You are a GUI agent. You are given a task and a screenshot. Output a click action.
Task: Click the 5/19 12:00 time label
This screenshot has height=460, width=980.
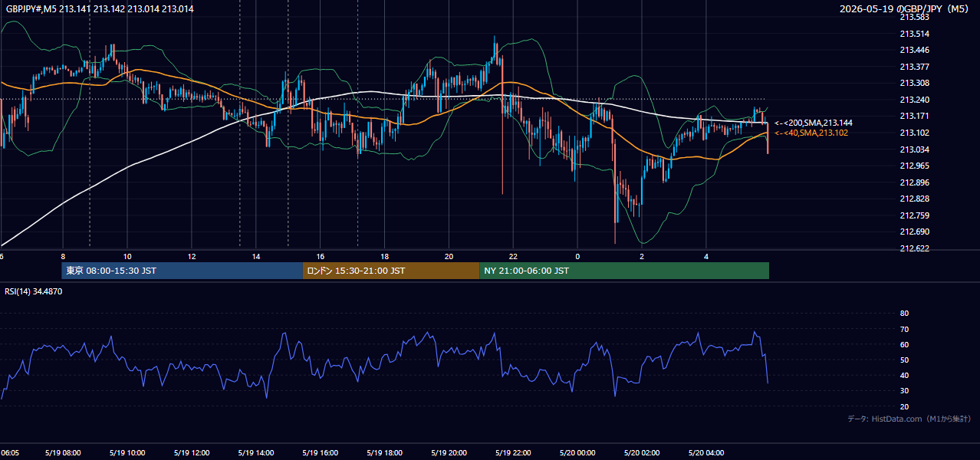192,453
